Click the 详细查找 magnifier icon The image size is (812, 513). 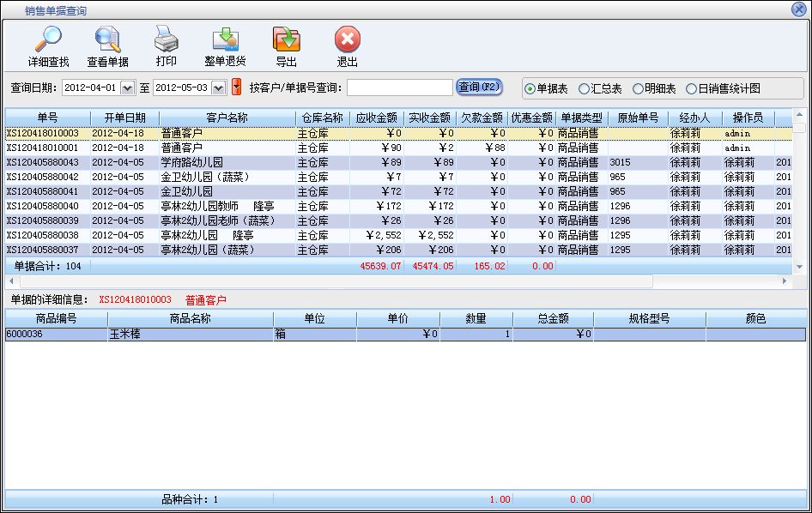click(48, 40)
